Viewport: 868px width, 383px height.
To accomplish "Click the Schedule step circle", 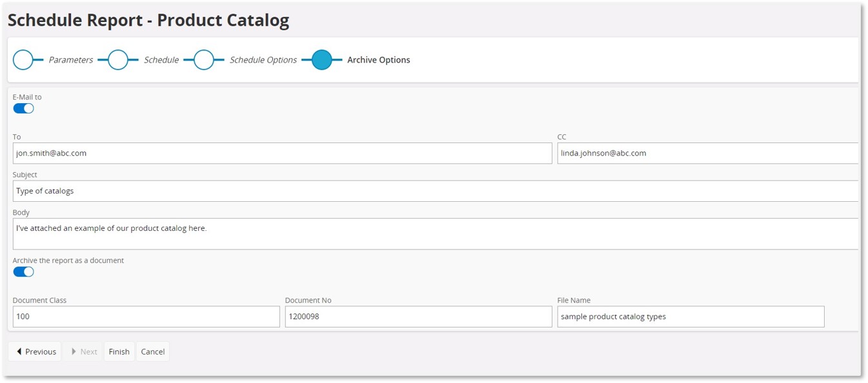I will click(x=118, y=60).
